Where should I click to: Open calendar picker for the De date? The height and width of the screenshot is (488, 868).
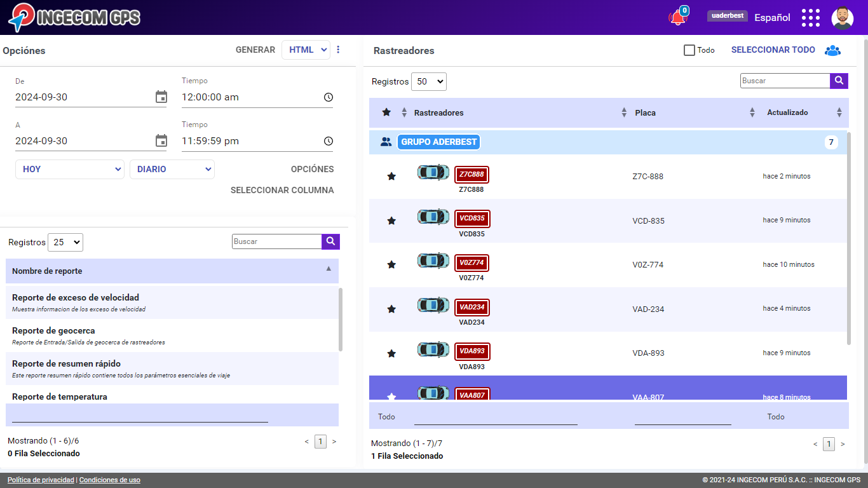[x=161, y=97]
